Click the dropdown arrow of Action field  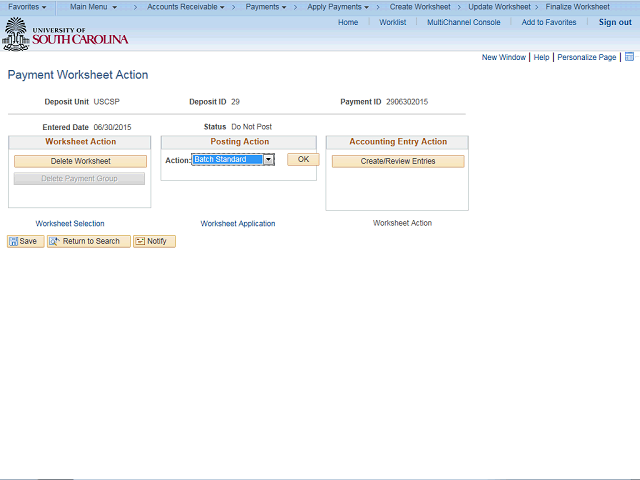point(269,160)
